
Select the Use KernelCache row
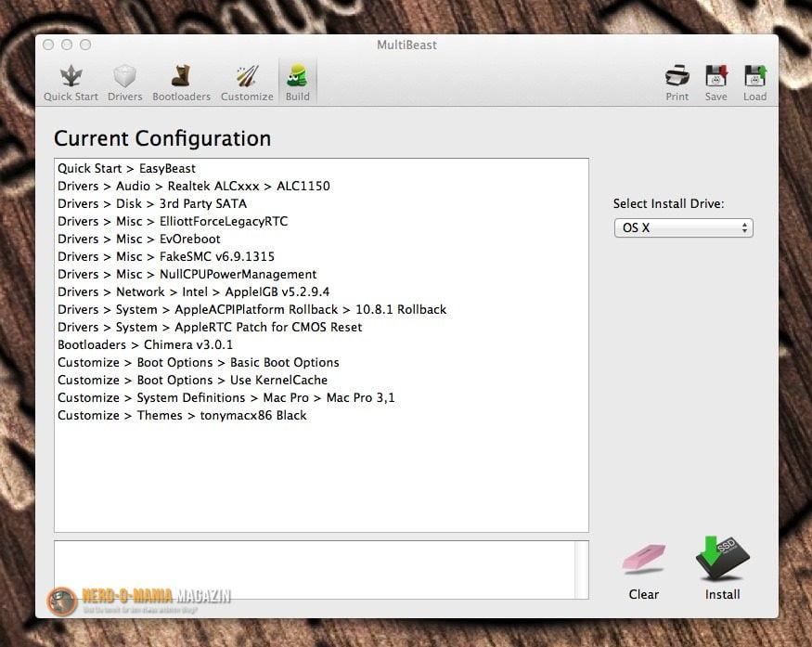point(321,380)
